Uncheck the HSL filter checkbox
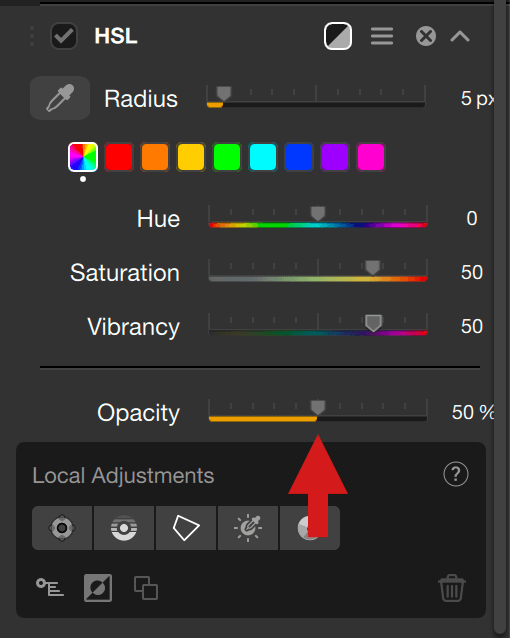510x638 pixels. [x=64, y=36]
